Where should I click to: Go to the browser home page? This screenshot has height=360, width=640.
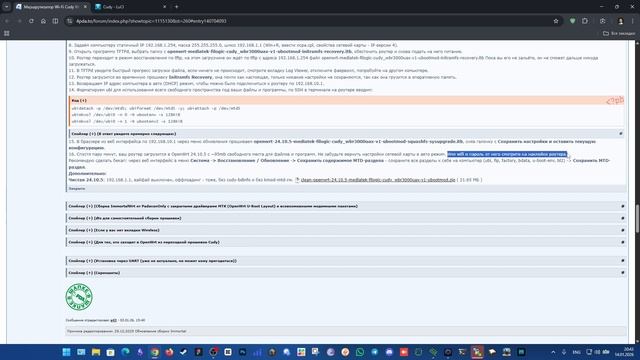[x=43, y=21]
